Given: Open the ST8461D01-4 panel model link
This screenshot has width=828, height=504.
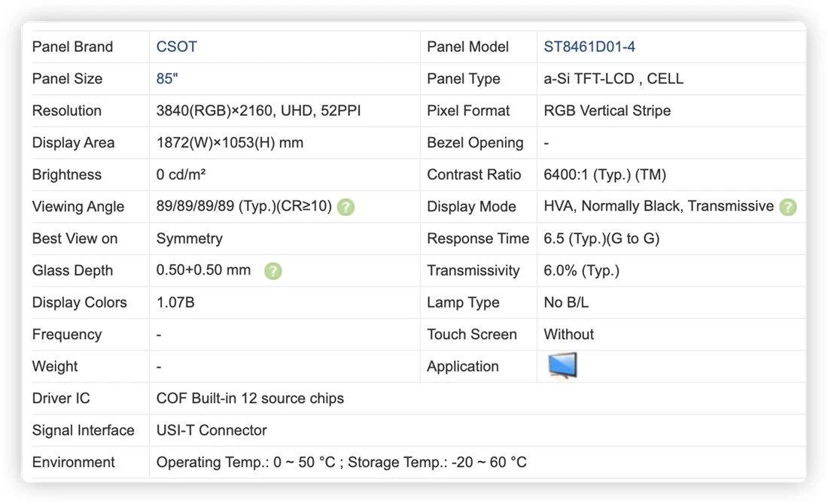Looking at the screenshot, I should [589, 47].
